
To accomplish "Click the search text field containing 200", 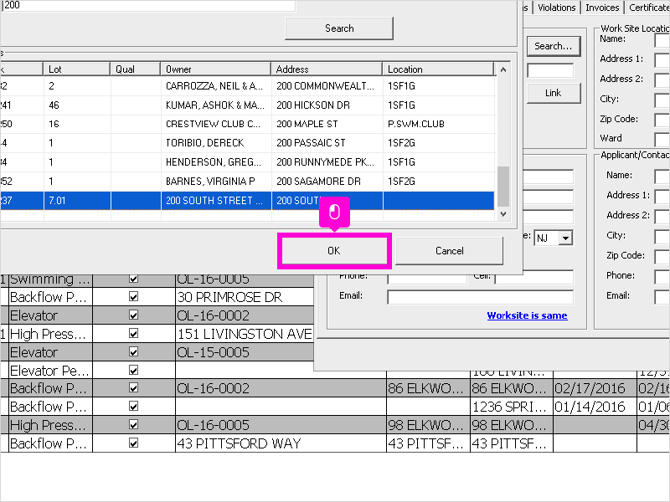I will click(x=148, y=6).
